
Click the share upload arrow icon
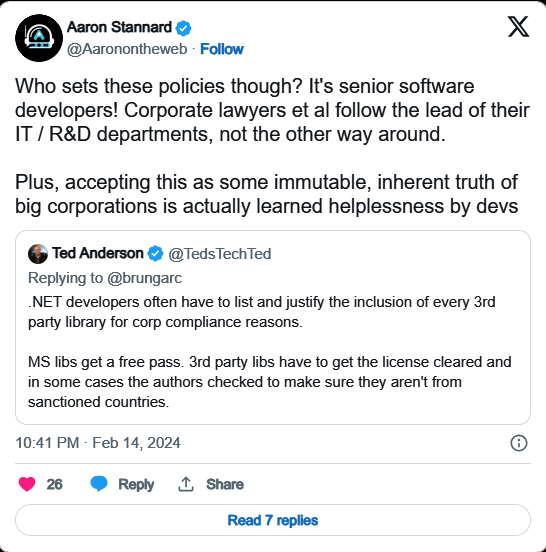coord(186,484)
